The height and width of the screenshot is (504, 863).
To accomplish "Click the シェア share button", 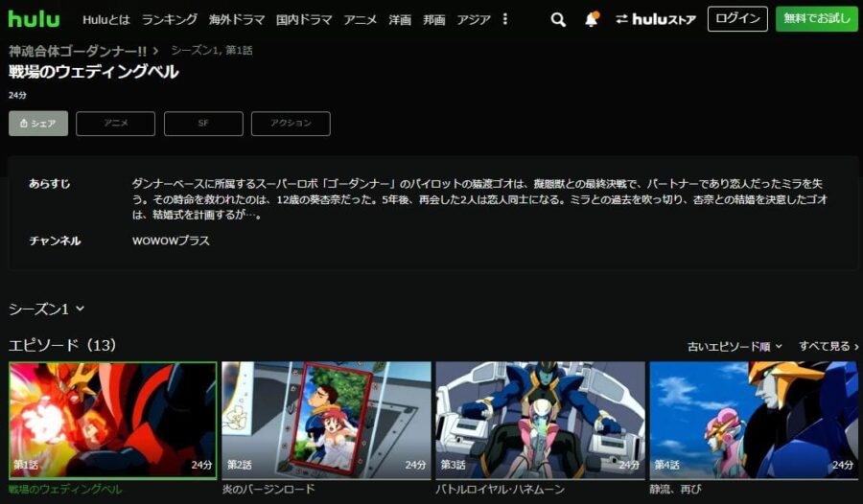I will tap(38, 124).
